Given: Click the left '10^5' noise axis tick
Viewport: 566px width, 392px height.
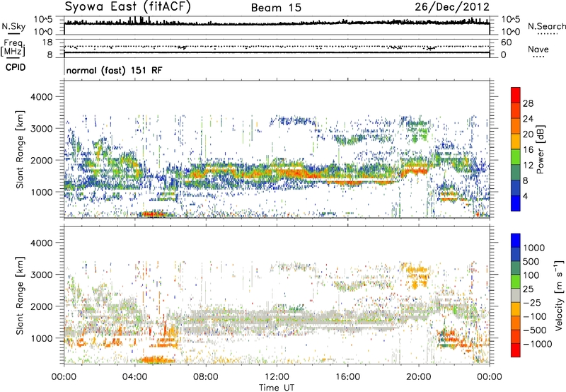Looking at the screenshot, I should point(43,20).
